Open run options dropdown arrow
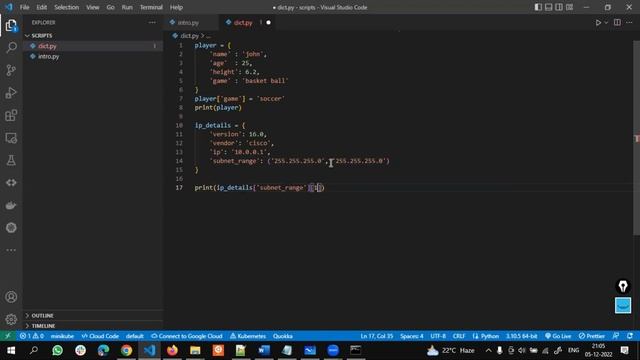 click(606, 22)
